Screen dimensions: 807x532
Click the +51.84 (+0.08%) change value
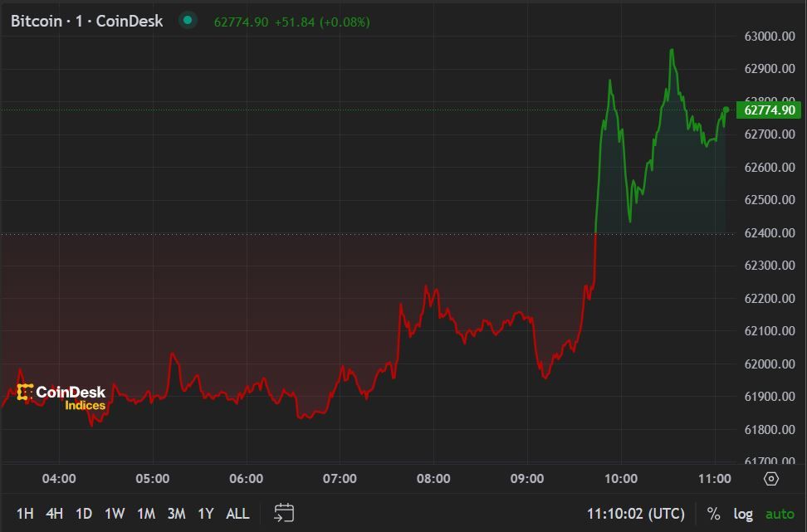point(322,22)
